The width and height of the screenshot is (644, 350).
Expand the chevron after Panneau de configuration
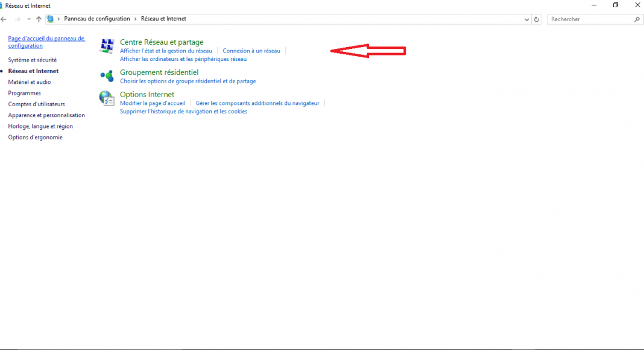pos(135,19)
